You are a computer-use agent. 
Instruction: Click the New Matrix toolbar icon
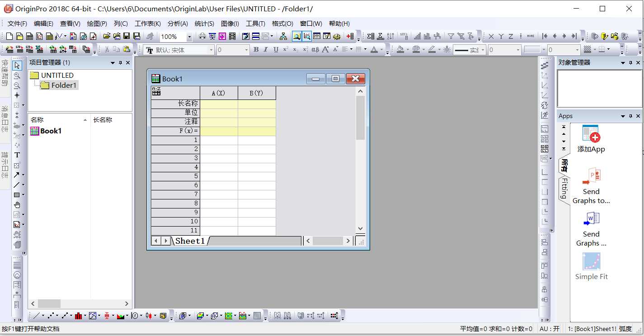click(x=49, y=36)
